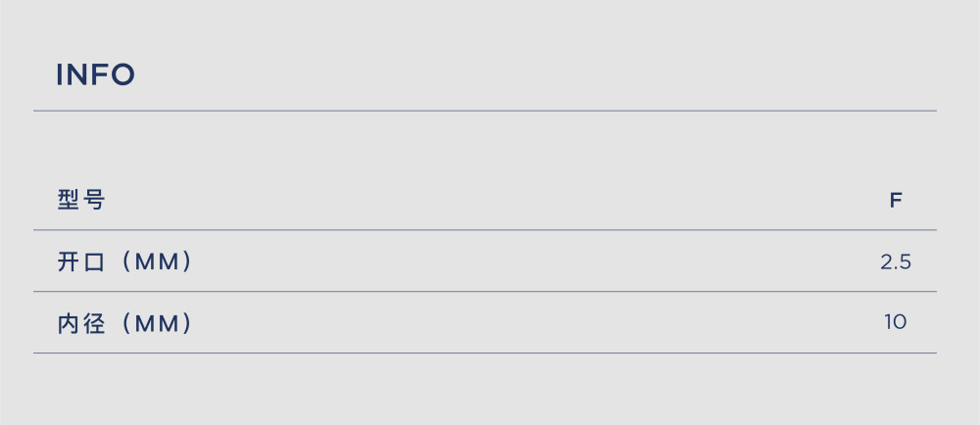The height and width of the screenshot is (425, 980).
Task: Click the divider line under INFO heading
Action: [485, 111]
